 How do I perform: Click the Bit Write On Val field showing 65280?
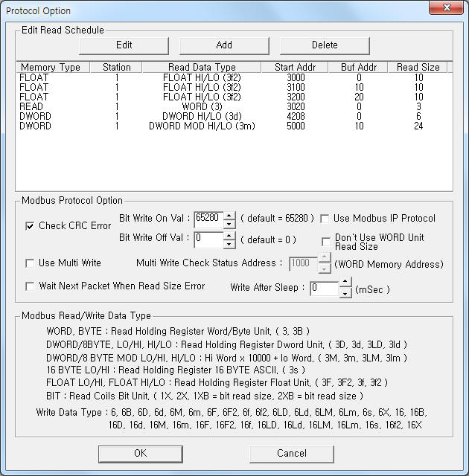(x=209, y=220)
